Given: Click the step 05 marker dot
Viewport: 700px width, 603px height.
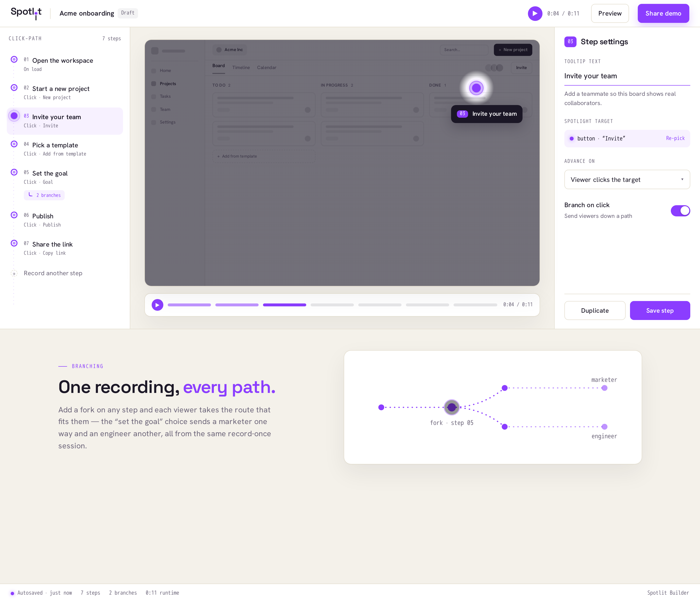Looking at the screenshot, I should click(x=14, y=172).
